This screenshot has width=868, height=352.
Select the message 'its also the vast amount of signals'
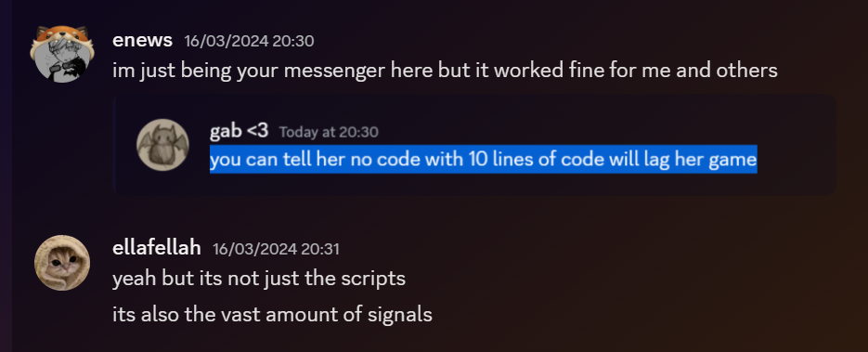(272, 314)
